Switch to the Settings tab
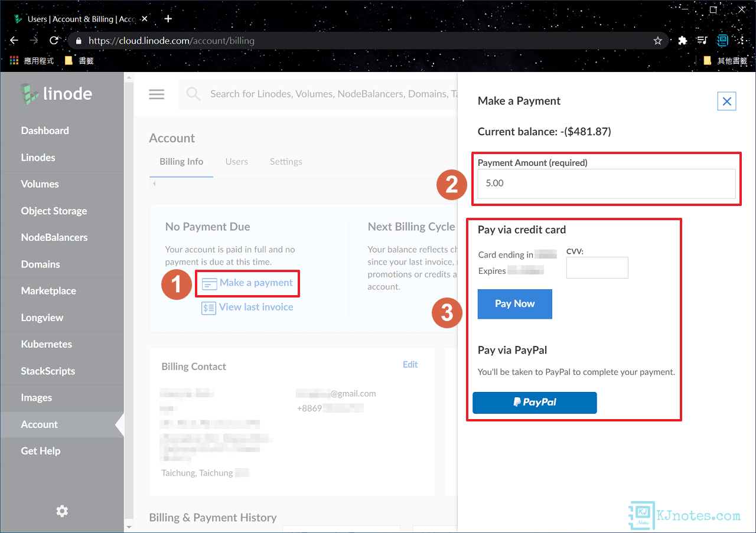 286,162
